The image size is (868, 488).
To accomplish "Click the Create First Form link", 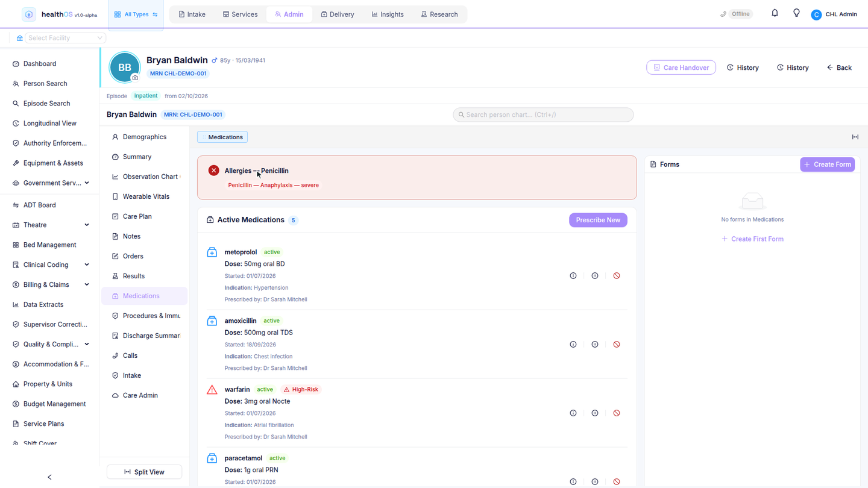I will (752, 239).
